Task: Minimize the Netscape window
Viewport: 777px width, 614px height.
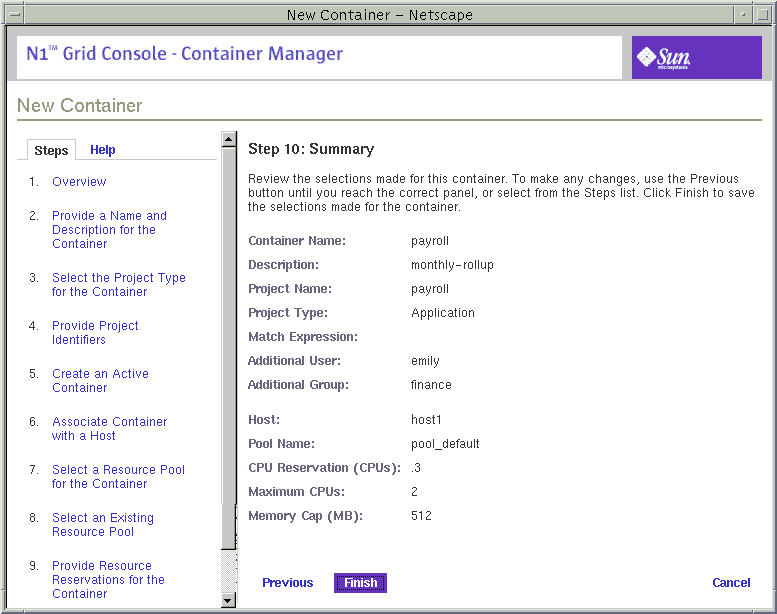Action: pos(743,15)
